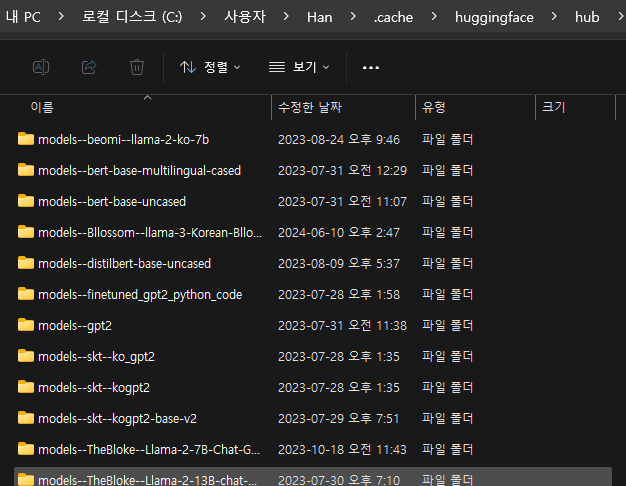This screenshot has height=486, width=626.
Task: Select folder icon of models--TheBloke--Llama-2-7B-Chat
Action: tap(26, 449)
